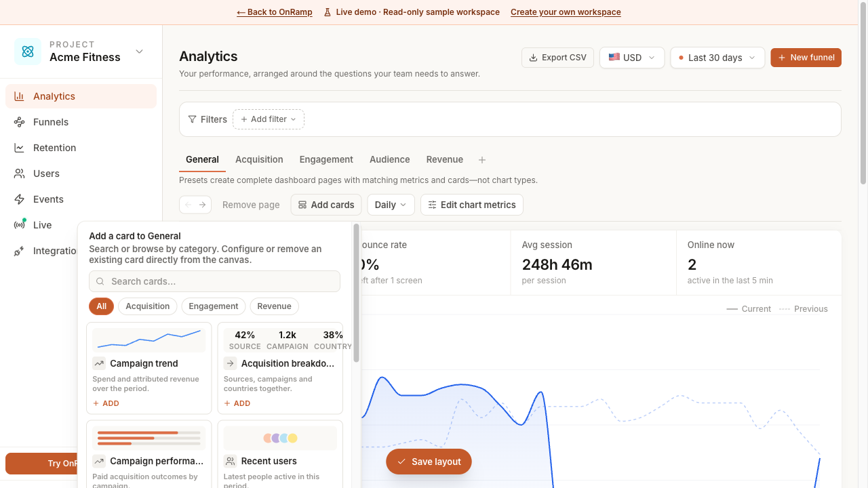This screenshot has width=868, height=488.
Task: Switch to the Engagement tab
Action: [x=326, y=160]
